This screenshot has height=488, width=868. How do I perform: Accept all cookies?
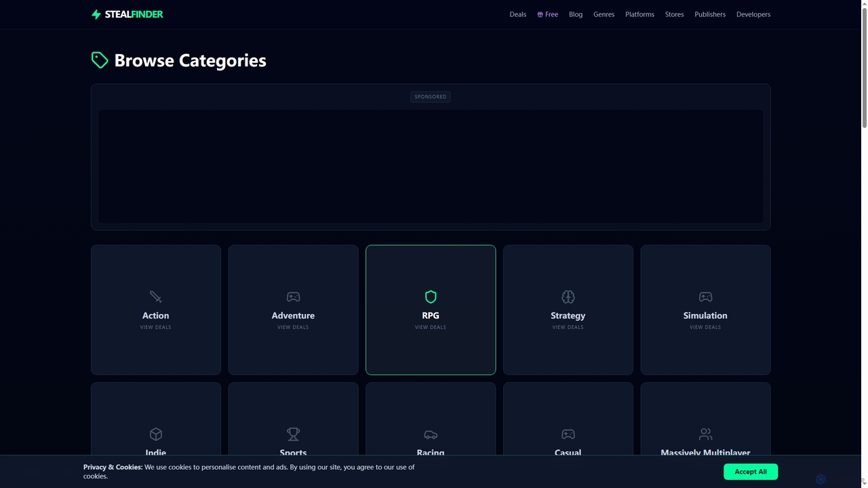click(x=751, y=472)
